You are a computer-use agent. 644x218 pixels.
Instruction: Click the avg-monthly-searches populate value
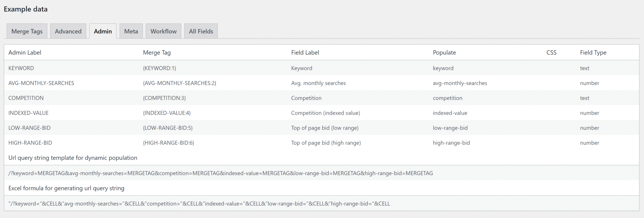[460, 83]
